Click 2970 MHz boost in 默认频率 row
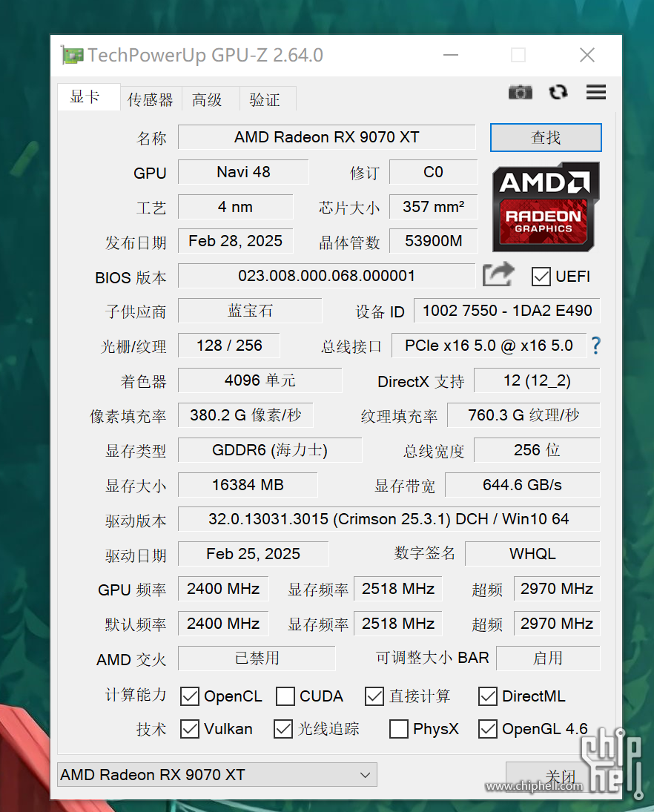654x812 pixels. tap(557, 624)
